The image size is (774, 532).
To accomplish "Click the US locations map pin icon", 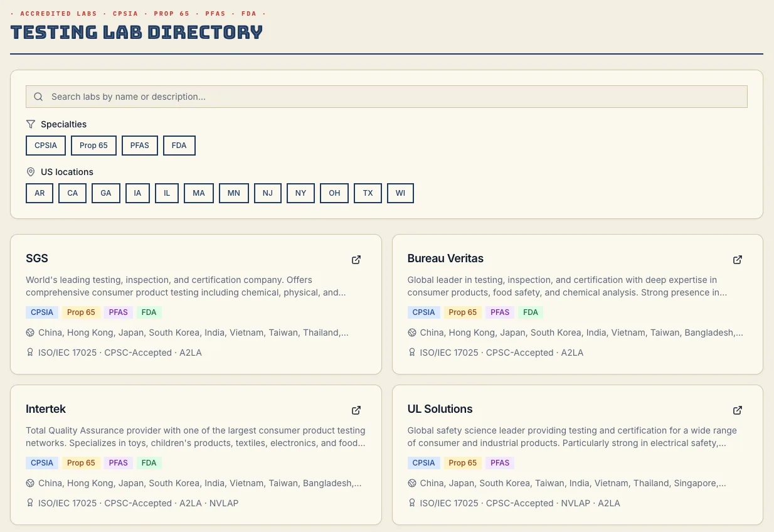I will (31, 172).
